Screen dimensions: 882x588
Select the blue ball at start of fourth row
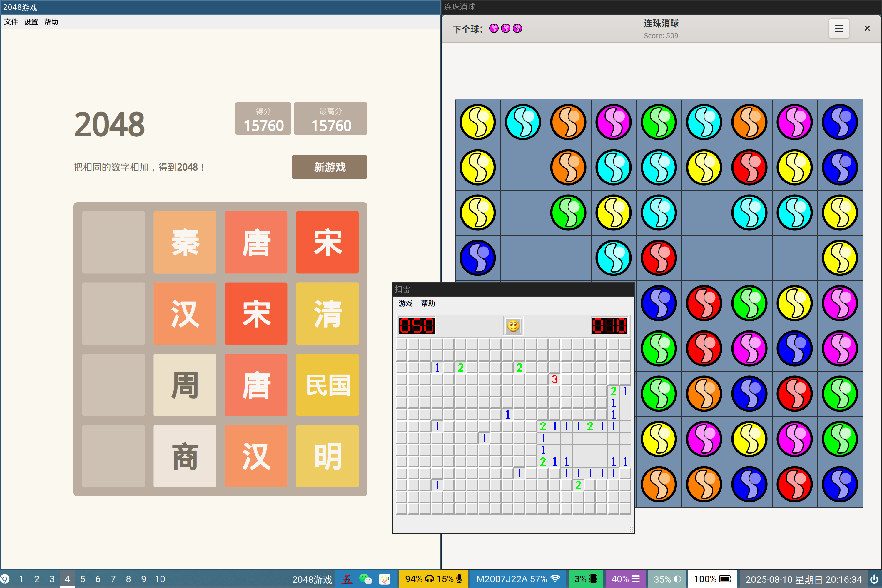pos(477,258)
